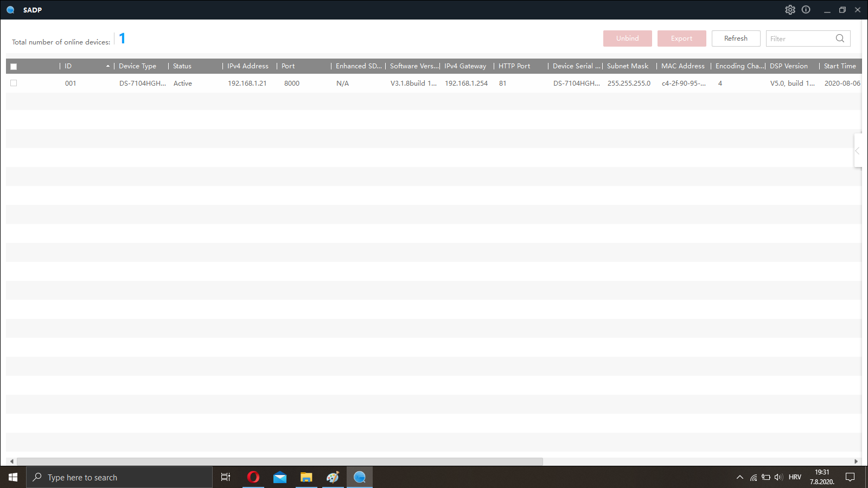Check the box for device 001
This screenshot has width=868, height=488.
pos(14,83)
